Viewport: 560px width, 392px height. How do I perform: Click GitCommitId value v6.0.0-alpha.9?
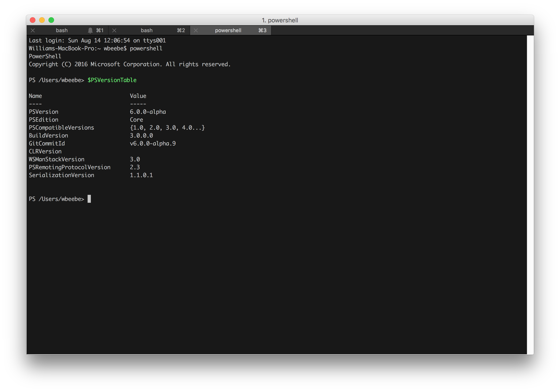click(153, 144)
